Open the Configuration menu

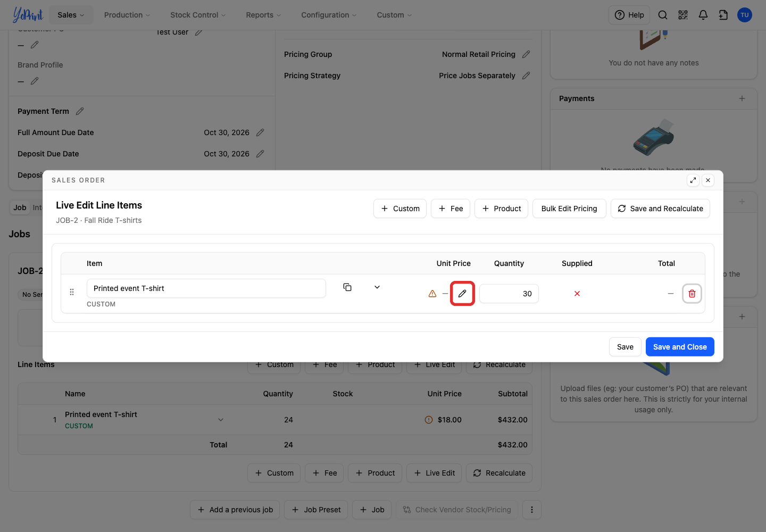(x=329, y=15)
